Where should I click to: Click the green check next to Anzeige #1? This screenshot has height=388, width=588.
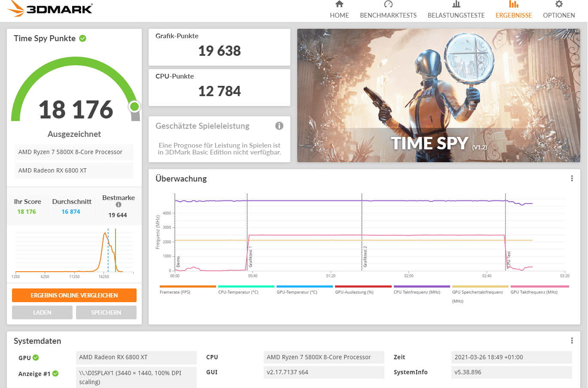click(x=55, y=373)
